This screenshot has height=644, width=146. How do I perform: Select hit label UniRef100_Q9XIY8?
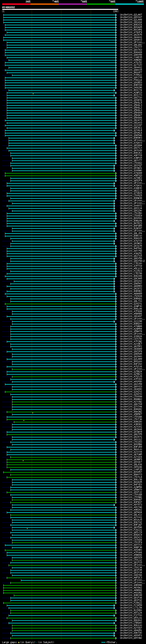(131, 77)
